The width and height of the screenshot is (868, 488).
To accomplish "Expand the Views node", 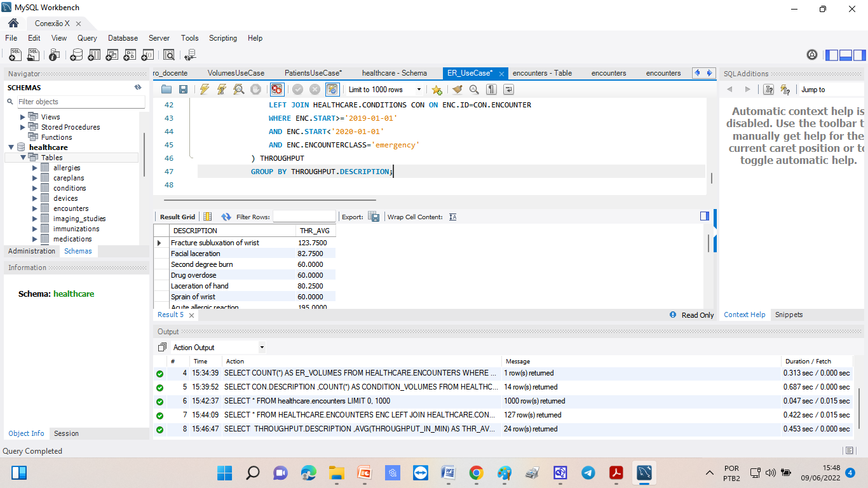I will (23, 117).
